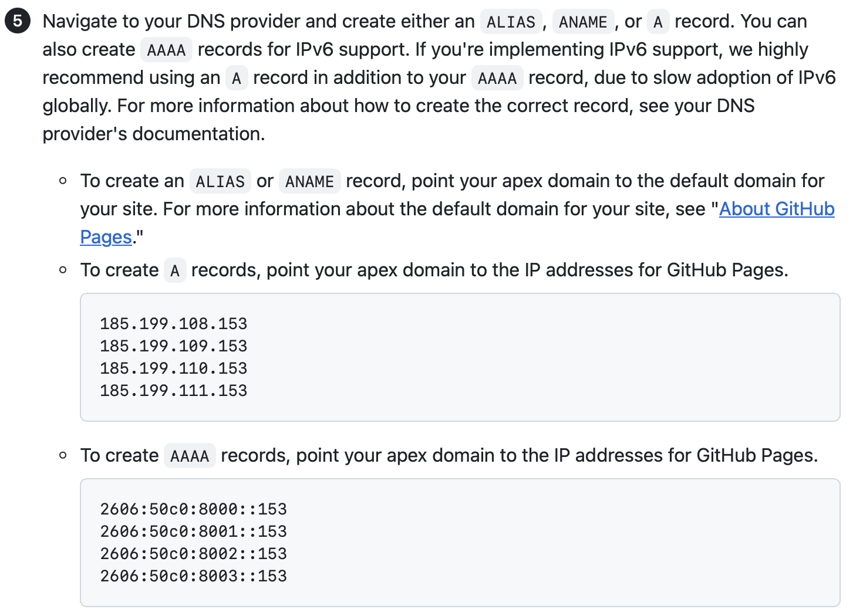Click the ALIAS code tag in step 5 intro
The height and width of the screenshot is (616, 863).
point(511,22)
